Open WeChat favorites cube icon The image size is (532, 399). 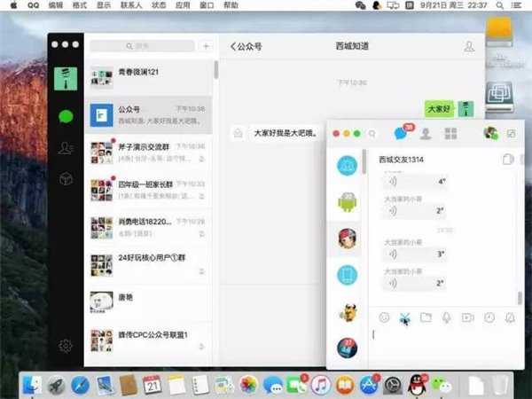[66, 179]
